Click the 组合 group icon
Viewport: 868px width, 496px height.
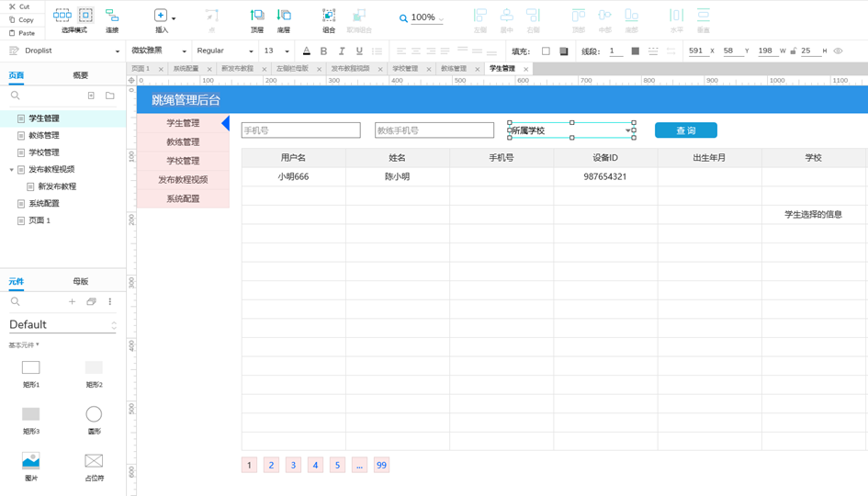coord(329,15)
